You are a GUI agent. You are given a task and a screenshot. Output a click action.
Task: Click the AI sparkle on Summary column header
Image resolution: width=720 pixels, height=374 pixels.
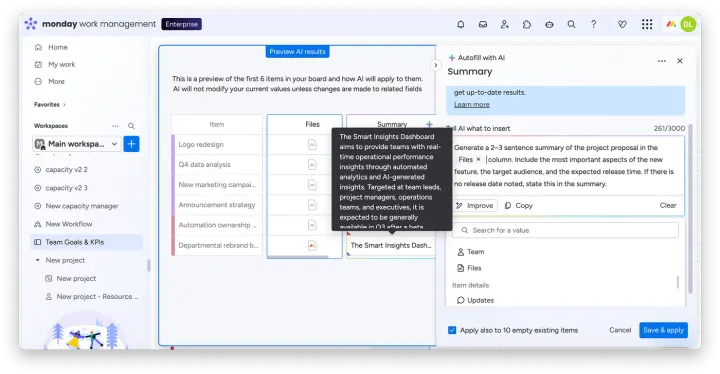[429, 124]
